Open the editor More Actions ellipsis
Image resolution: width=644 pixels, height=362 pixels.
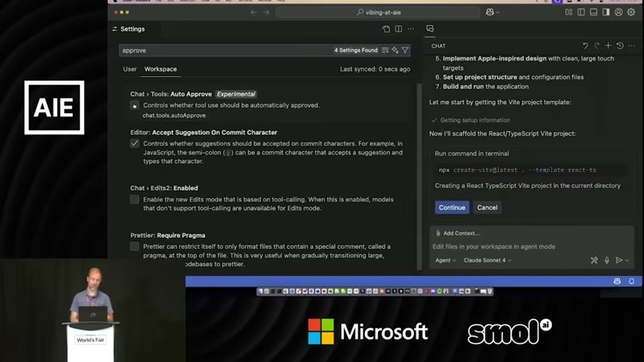[x=411, y=29]
